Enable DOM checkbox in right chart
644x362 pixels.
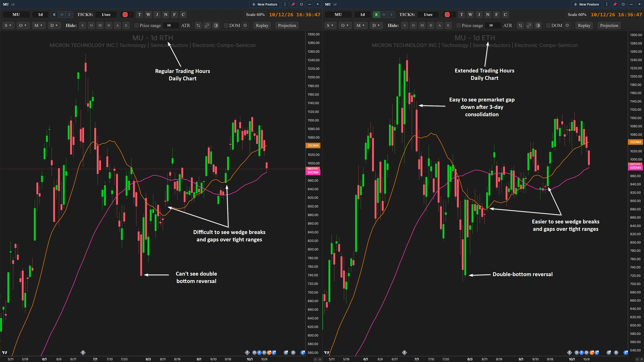548,25
